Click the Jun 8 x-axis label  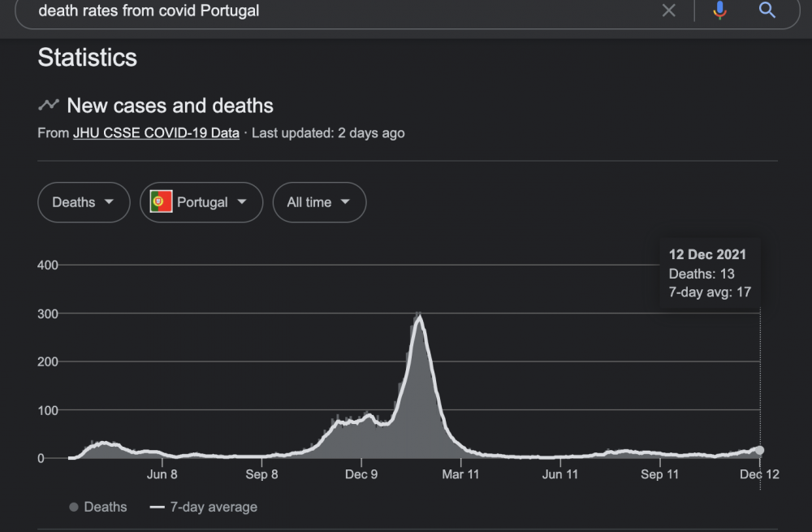pyautogui.click(x=162, y=474)
